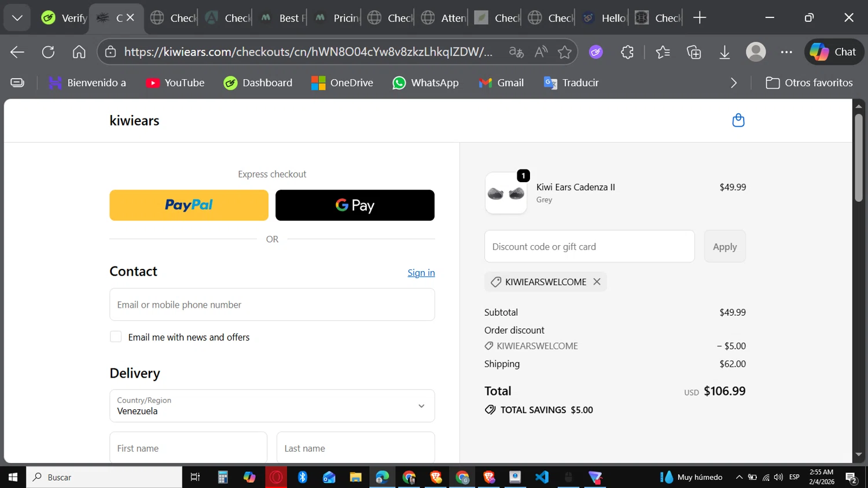This screenshot has height=488, width=868.
Task: Show more favorites bar items chevron
Action: click(734, 83)
